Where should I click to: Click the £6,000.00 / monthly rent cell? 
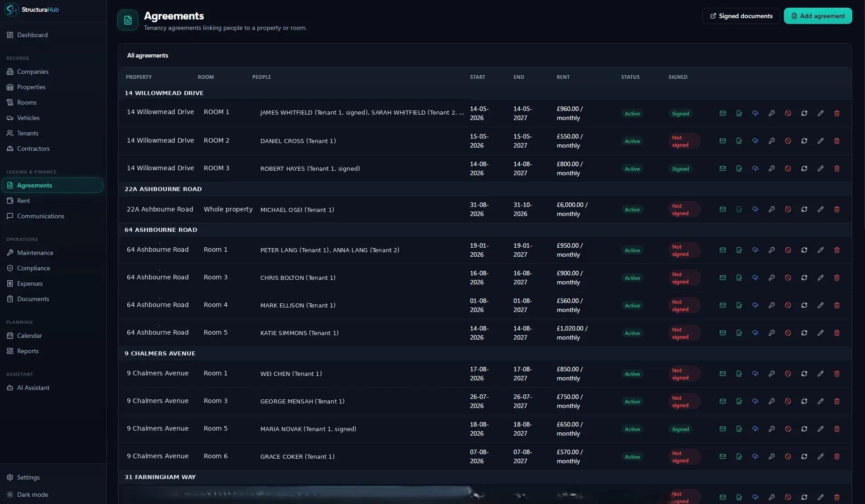(x=572, y=209)
